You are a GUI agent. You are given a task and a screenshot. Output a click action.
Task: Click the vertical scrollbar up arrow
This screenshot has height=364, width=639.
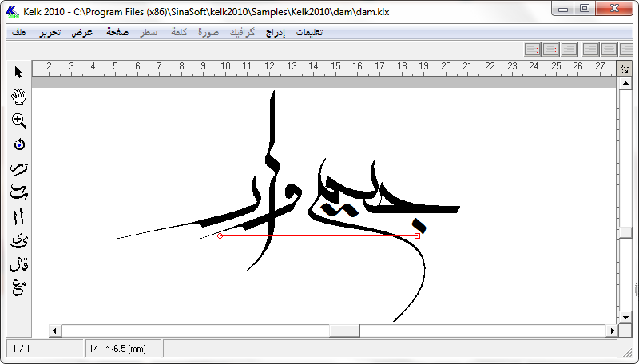coord(625,82)
